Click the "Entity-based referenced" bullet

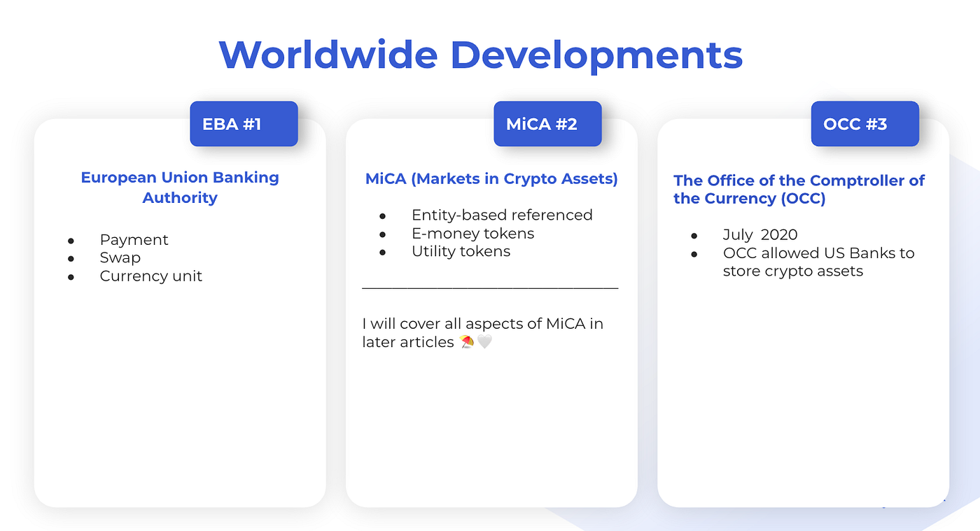pos(502,215)
